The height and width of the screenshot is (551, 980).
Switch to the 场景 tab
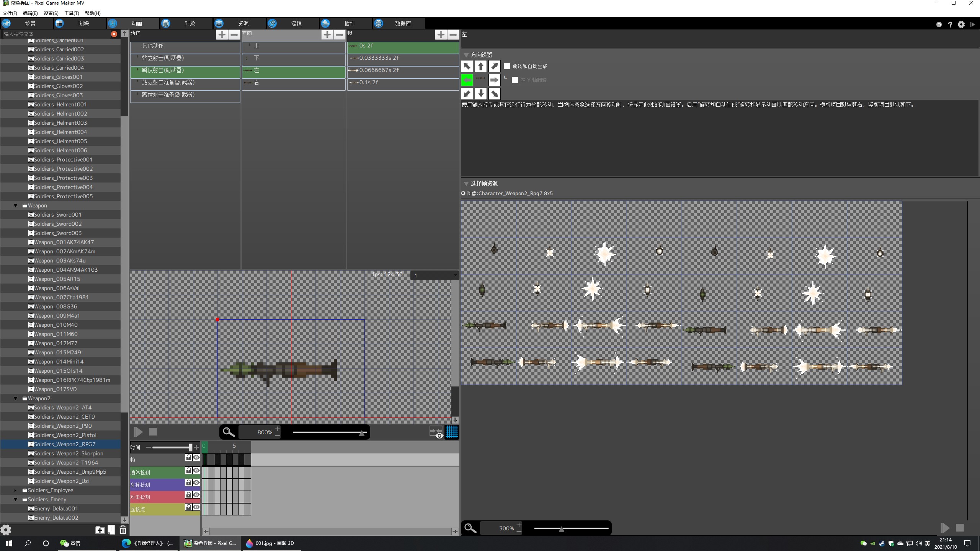(26, 23)
